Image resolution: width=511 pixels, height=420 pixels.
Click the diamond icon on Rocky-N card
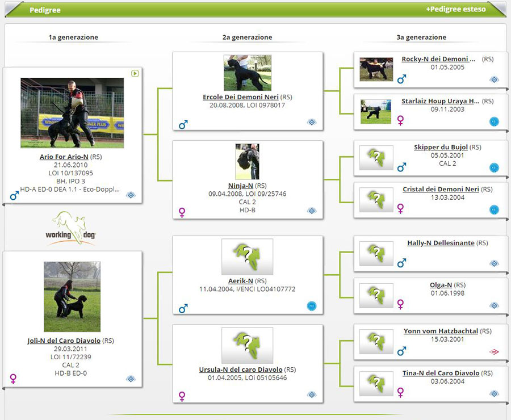click(494, 79)
